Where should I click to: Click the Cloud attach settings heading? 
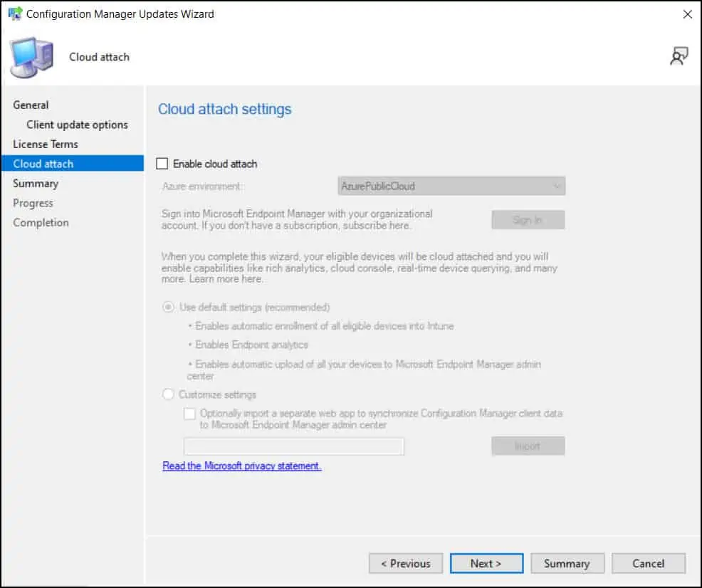(x=224, y=109)
